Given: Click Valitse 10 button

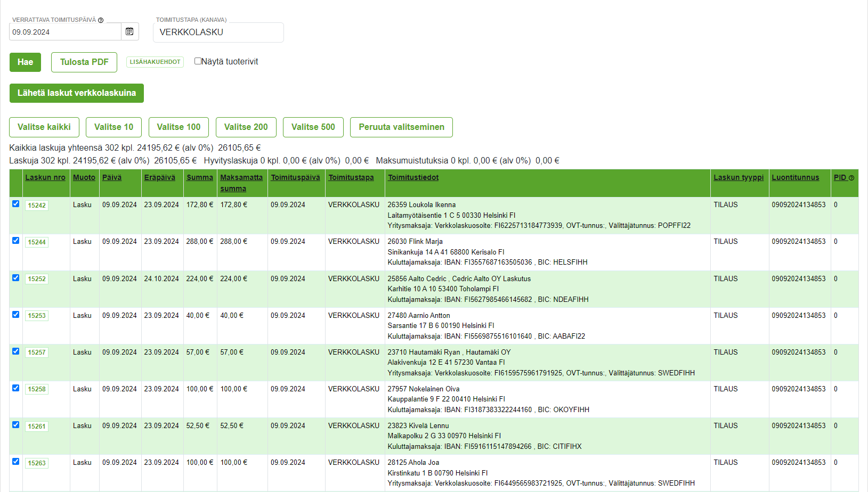Looking at the screenshot, I should click(113, 127).
